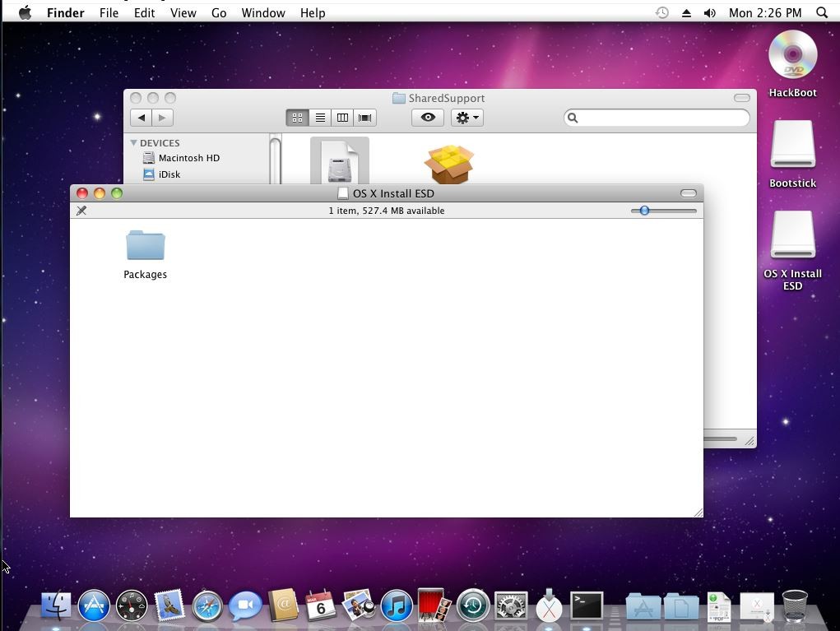
Task: Click the Back navigation button
Action: pos(142,118)
